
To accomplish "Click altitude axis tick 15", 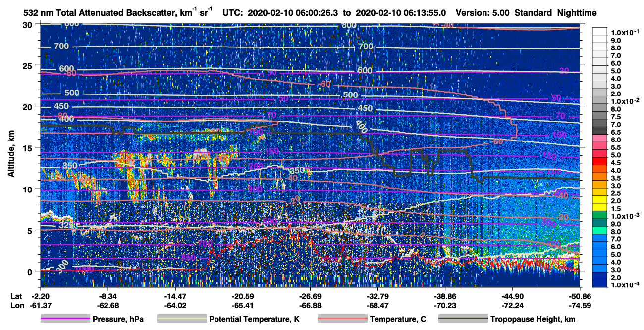I will (29, 148).
